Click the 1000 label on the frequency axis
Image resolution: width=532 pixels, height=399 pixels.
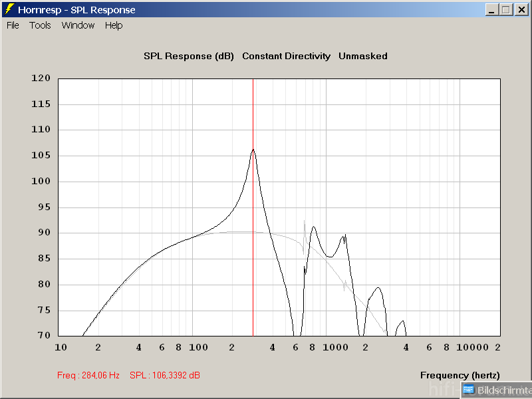pyautogui.click(x=332, y=347)
